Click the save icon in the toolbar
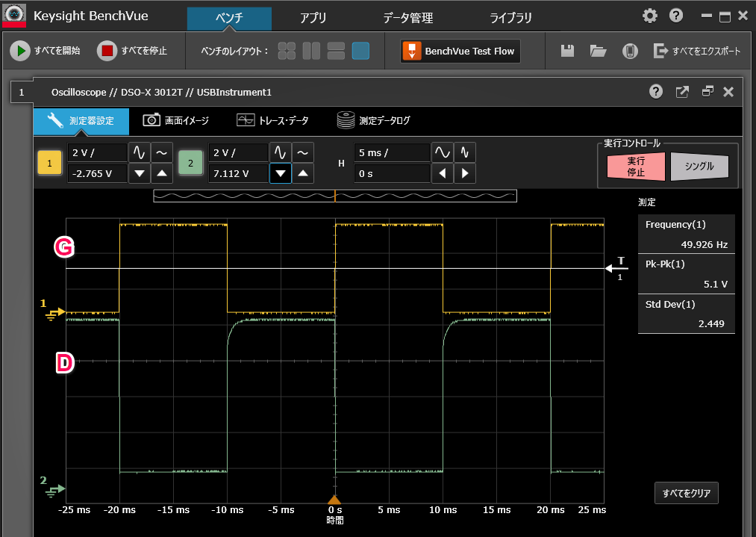The image size is (756, 537). (568, 51)
